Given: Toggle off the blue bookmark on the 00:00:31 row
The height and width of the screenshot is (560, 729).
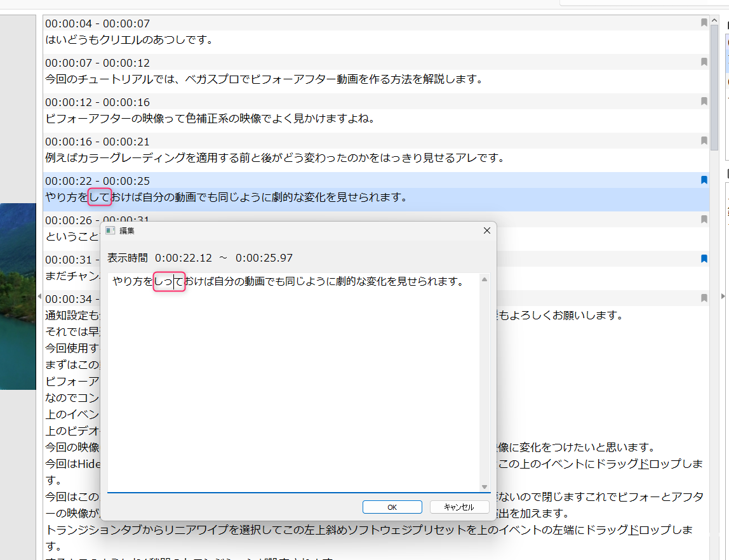Looking at the screenshot, I should pos(704,259).
